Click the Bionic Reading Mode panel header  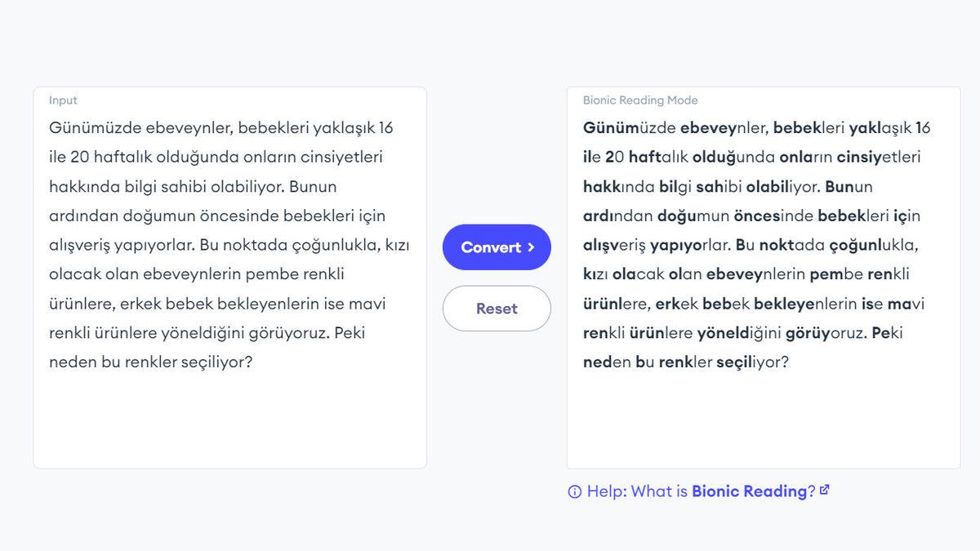click(640, 100)
